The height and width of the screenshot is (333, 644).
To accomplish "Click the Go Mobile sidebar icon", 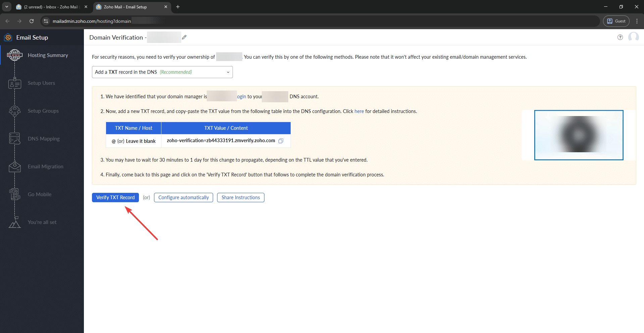I will (15, 194).
